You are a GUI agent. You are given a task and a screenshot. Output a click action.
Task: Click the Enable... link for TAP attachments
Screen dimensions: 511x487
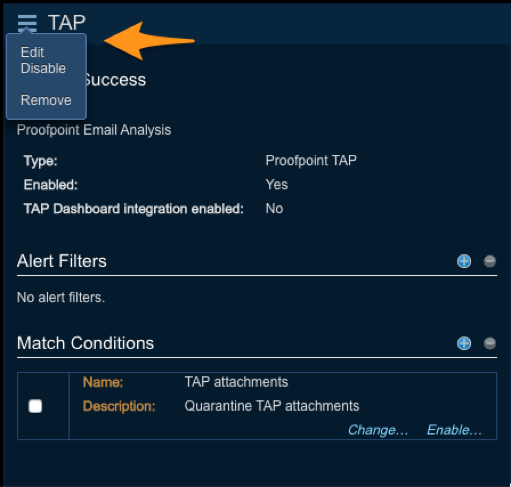[x=454, y=430]
